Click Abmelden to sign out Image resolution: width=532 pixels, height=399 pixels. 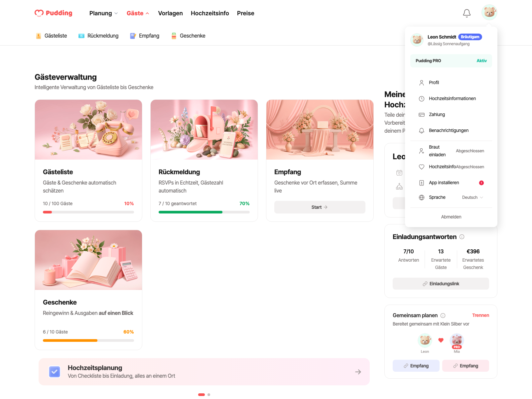click(451, 217)
